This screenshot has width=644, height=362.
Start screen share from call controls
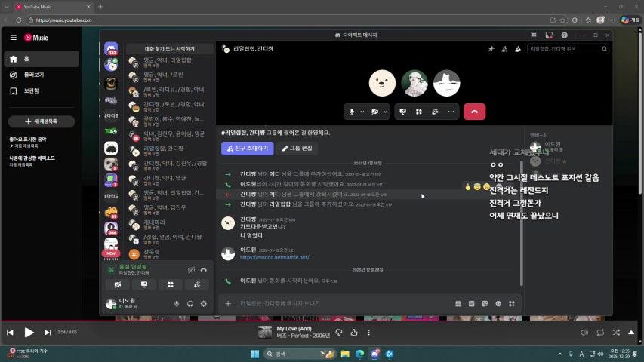click(x=403, y=112)
